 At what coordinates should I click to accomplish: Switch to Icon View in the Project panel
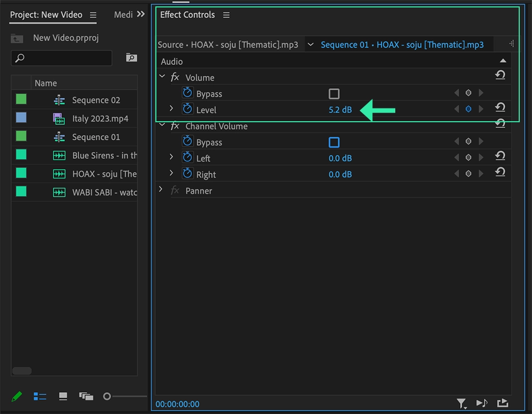[62, 396]
